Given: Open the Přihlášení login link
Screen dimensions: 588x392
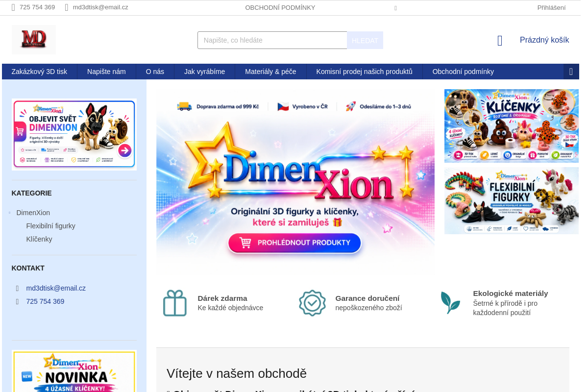Looking at the screenshot, I should point(551,7).
